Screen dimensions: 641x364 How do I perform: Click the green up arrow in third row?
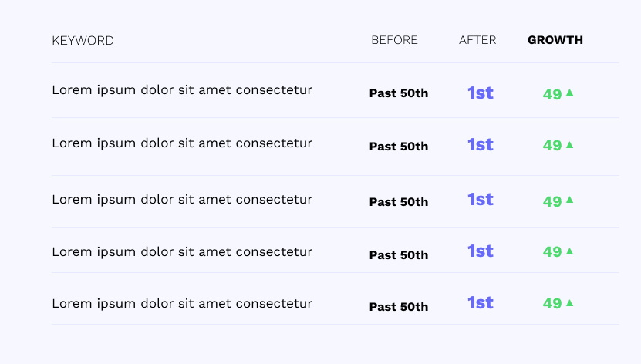coord(569,200)
